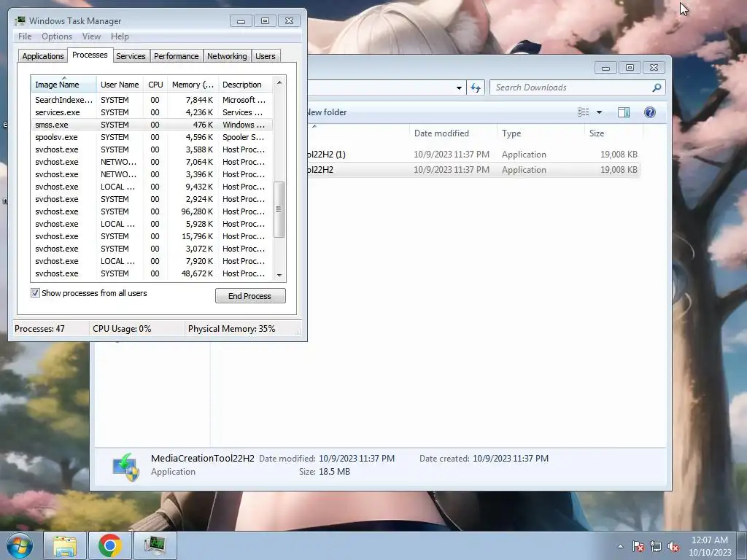Open the clock showing 12:07 AM

click(x=709, y=546)
